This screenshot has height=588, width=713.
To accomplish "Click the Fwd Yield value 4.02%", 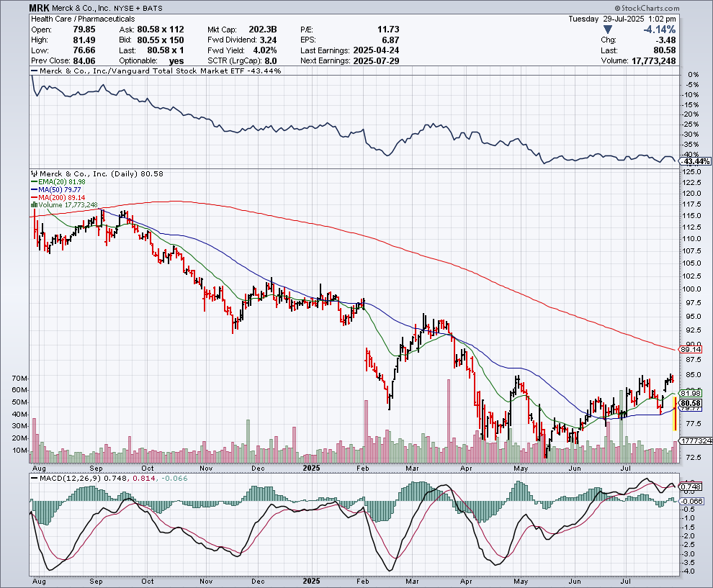I will 264,50.
